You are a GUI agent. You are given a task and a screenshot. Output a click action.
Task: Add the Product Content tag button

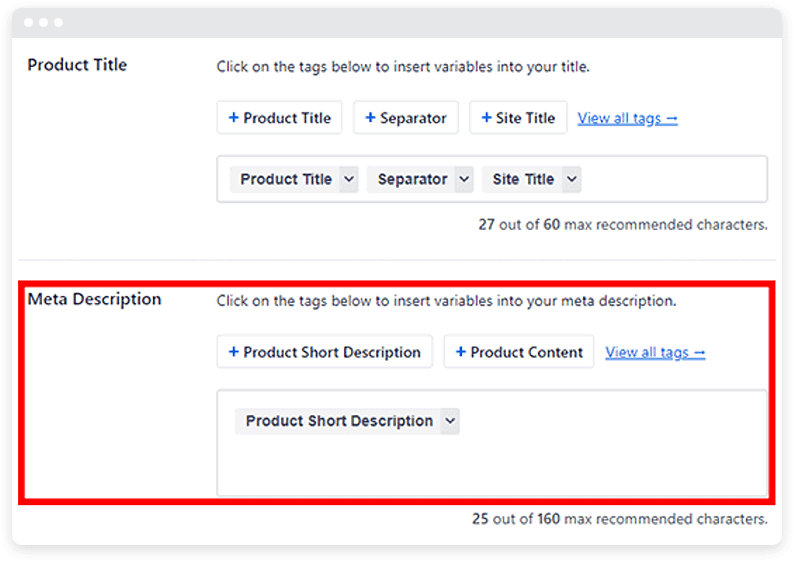(x=519, y=352)
